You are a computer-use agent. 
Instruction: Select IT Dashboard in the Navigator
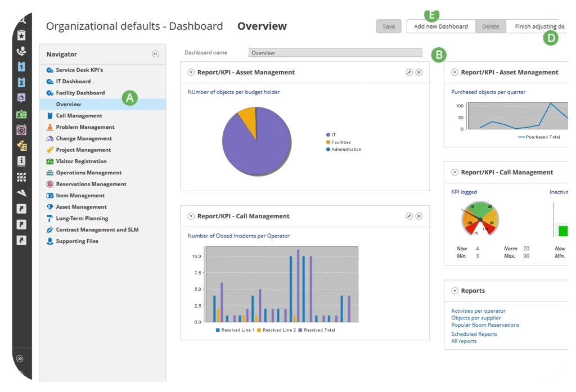coord(73,82)
